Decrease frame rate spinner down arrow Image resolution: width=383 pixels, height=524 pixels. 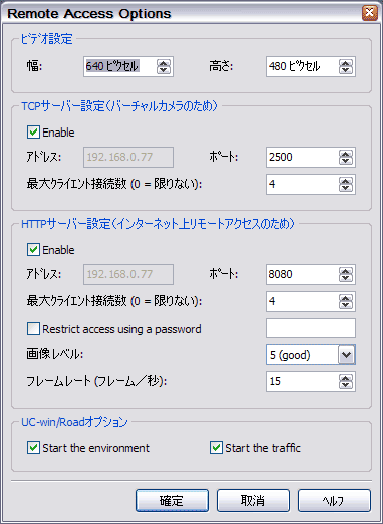coord(346,385)
